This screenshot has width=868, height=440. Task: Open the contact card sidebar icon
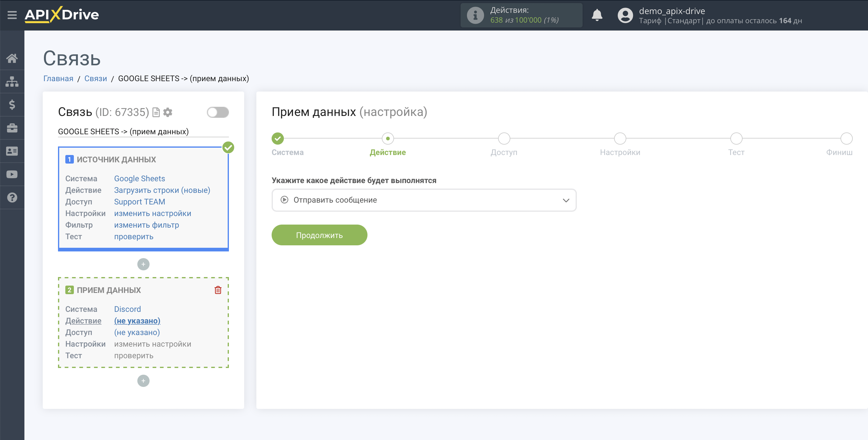point(12,151)
